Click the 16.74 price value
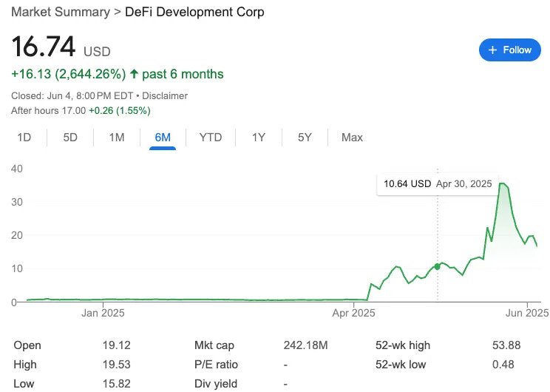550x392 pixels. (x=44, y=47)
